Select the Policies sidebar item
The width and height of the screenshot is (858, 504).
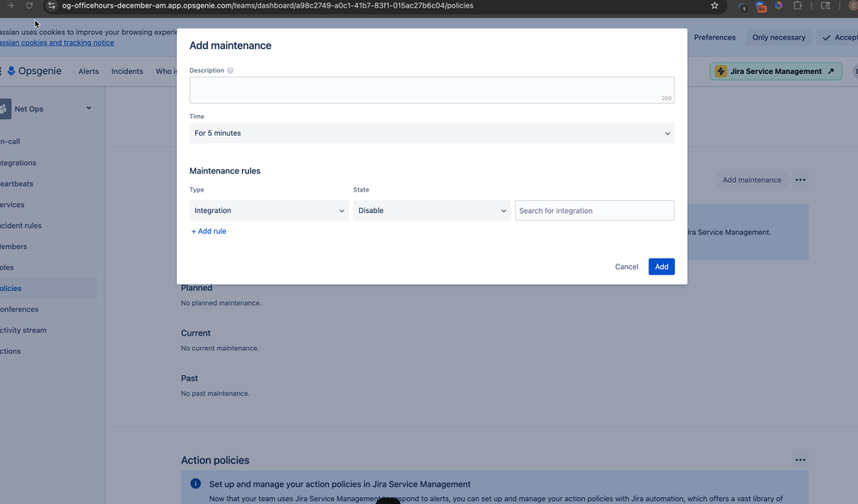coord(48,288)
